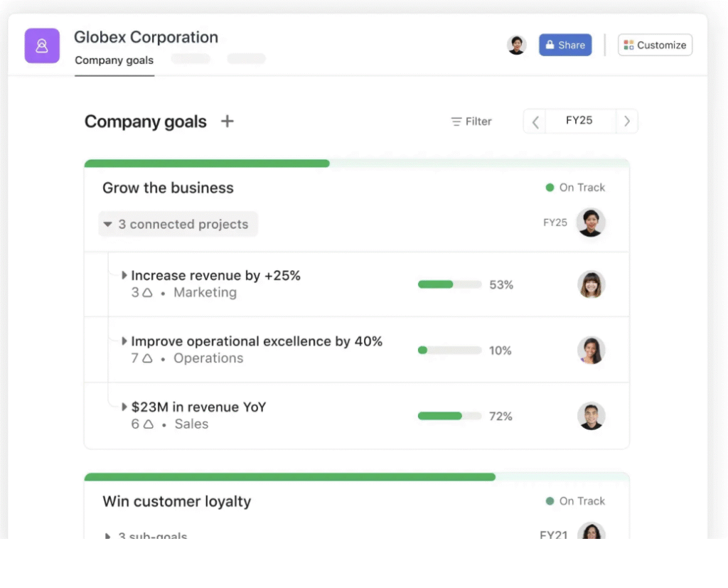Click the Share button
This screenshot has height=588, width=728.
(565, 45)
